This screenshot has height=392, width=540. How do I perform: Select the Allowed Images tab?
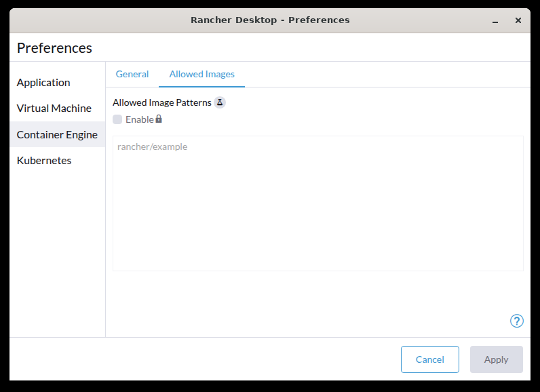[x=201, y=74]
